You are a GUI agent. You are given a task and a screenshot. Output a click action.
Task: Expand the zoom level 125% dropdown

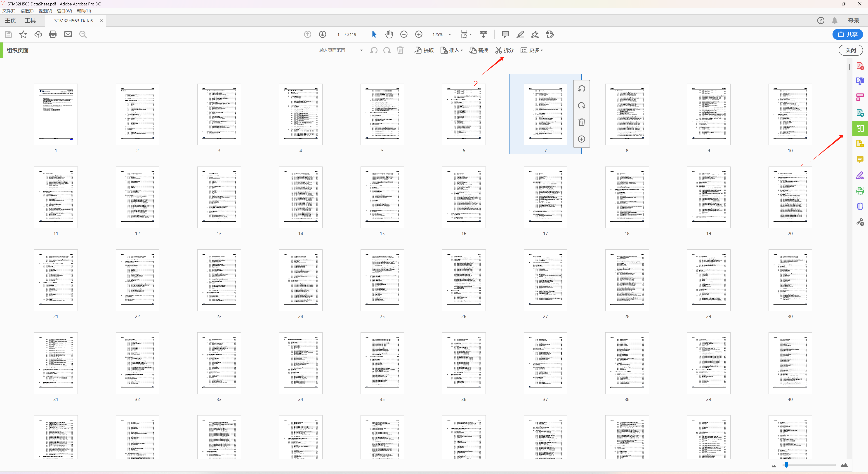450,34
